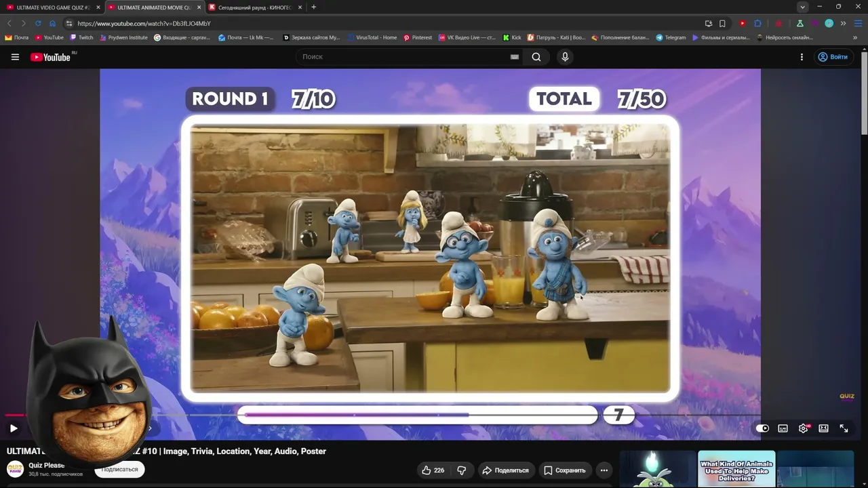
Task: Reload the current page
Action: point(38,23)
